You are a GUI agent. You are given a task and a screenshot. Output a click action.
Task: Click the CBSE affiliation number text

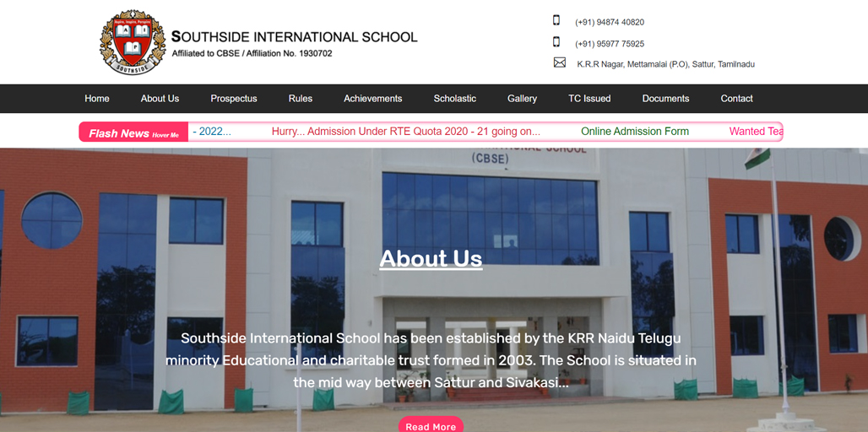252,54
